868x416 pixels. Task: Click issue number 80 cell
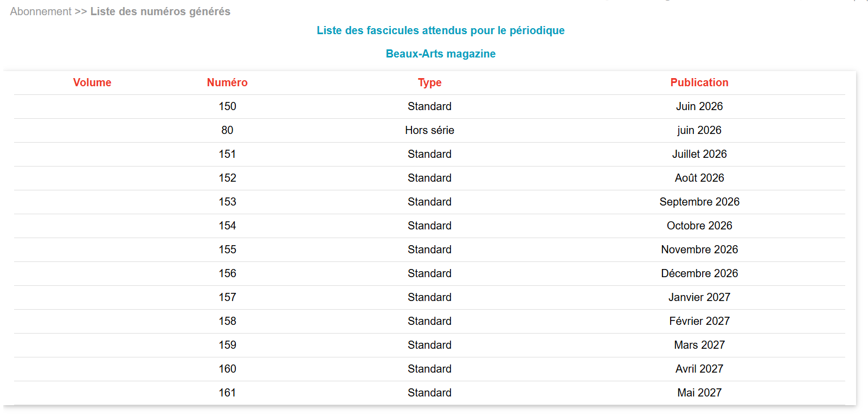point(228,130)
